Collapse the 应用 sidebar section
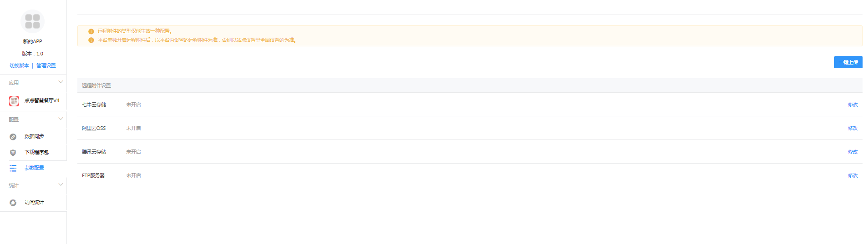The height and width of the screenshot is (244, 868). [61, 82]
